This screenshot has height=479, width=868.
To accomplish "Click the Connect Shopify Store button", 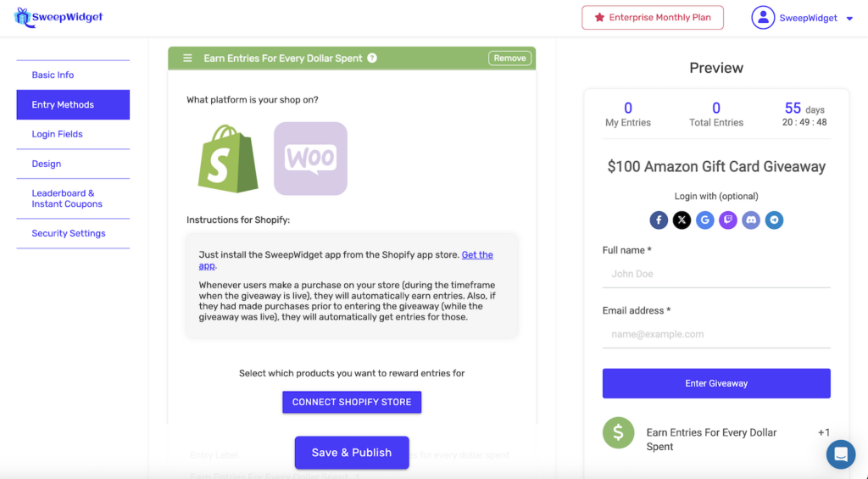I will 352,402.
